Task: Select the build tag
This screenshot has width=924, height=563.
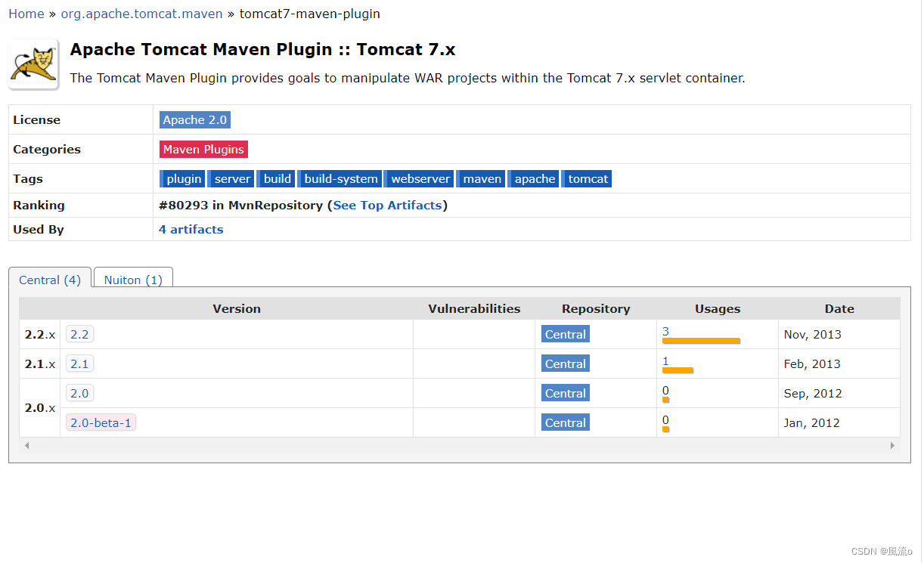Action: click(276, 178)
